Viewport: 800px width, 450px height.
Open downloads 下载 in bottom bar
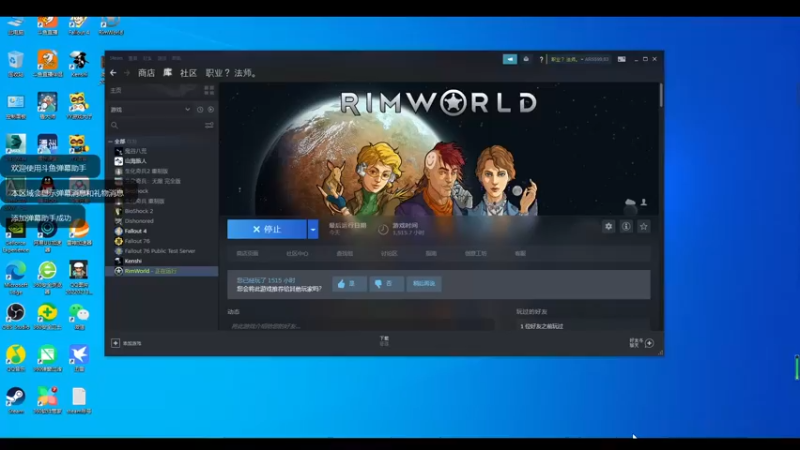[384, 341]
